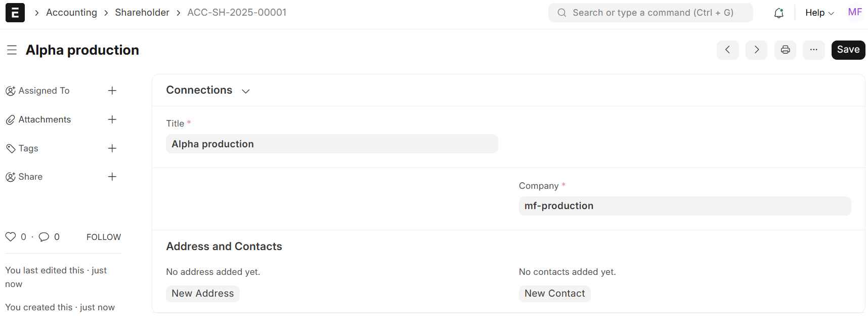Open the ERPNext home logo icon
868x325 pixels.
coord(15,13)
